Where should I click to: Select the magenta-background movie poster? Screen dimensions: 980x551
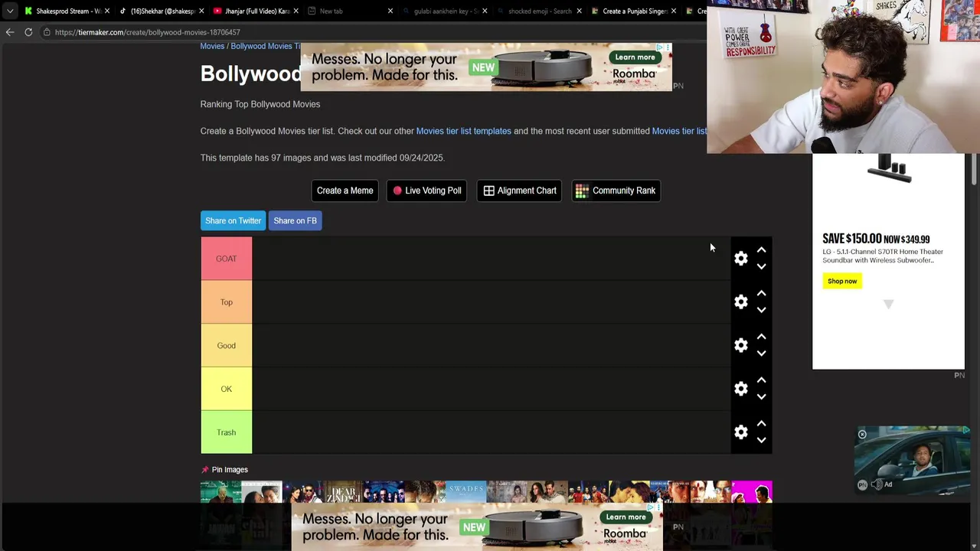pyautogui.click(x=752, y=491)
